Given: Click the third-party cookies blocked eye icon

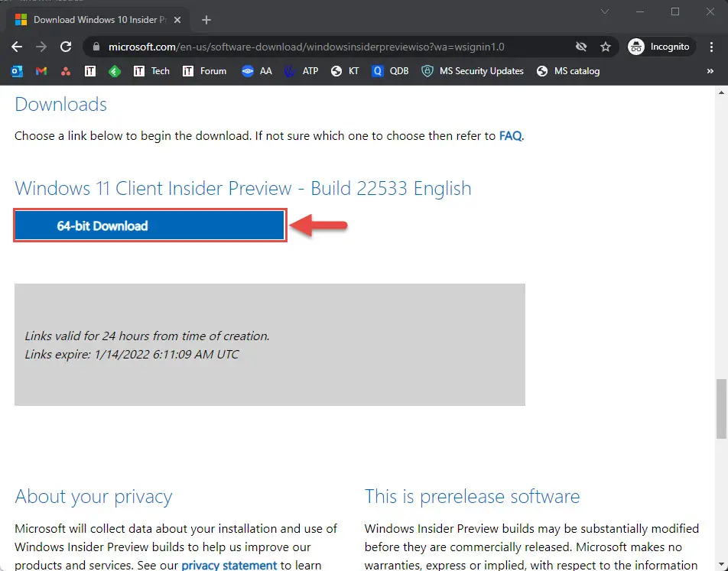Looking at the screenshot, I should [x=581, y=47].
